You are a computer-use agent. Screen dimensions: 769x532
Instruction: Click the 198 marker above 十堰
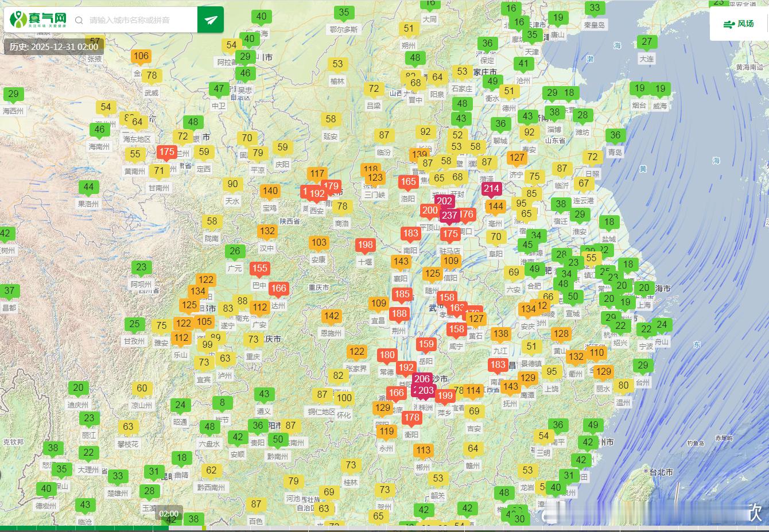coord(365,246)
